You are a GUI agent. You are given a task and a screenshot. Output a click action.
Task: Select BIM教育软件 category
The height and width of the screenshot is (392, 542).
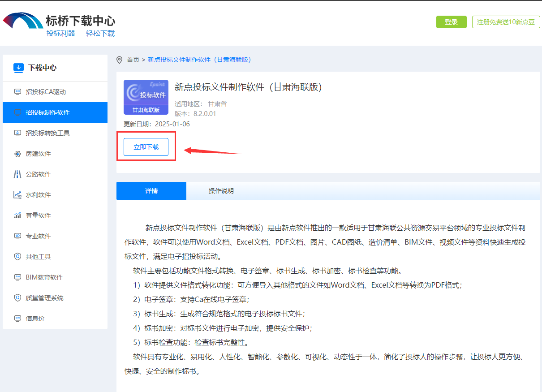55,277
